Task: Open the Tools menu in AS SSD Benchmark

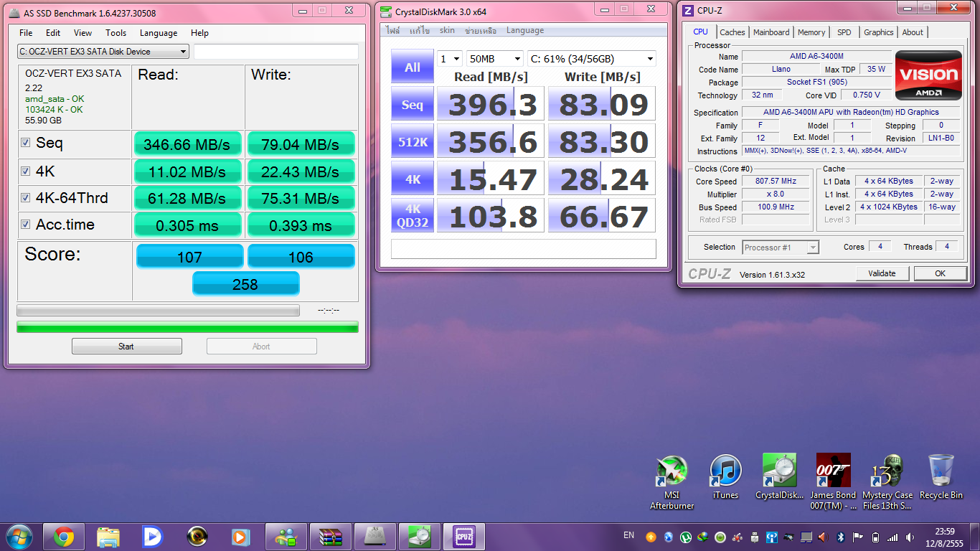Action: click(116, 33)
